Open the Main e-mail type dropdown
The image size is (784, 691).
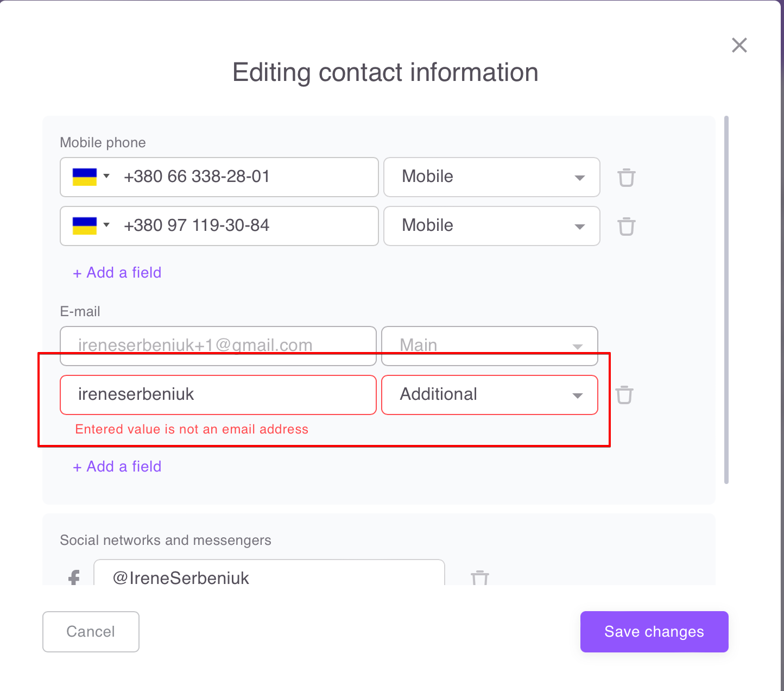pyautogui.click(x=489, y=344)
